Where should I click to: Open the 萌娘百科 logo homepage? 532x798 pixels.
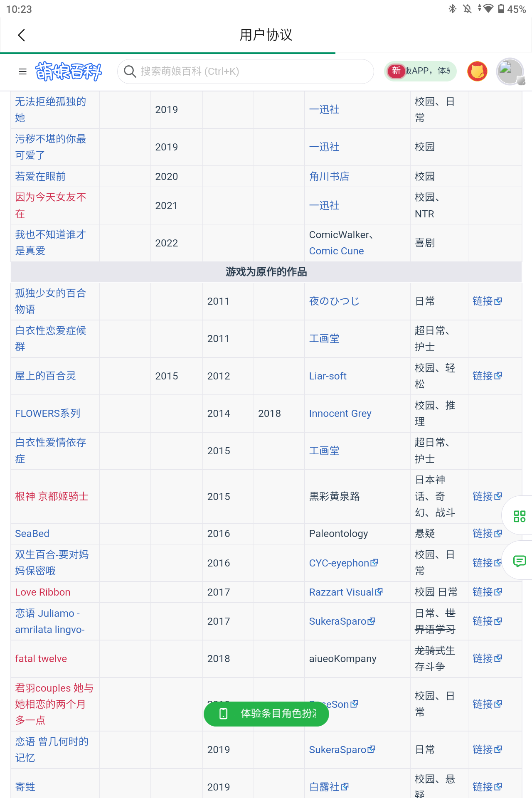tap(69, 71)
